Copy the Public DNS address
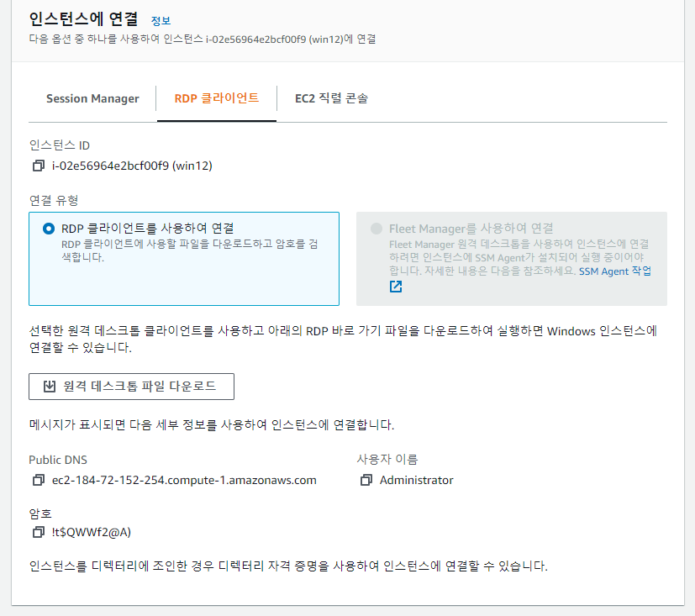 click(39, 480)
